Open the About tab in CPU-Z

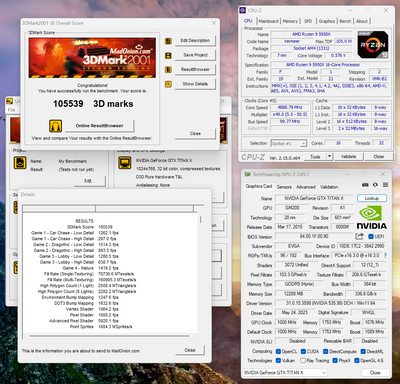tap(362, 21)
